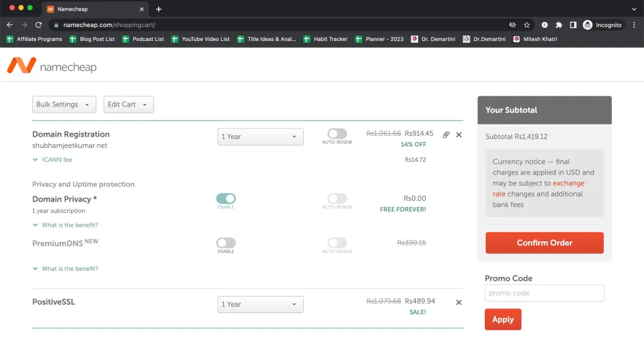The image size is (644, 340).
Task: Click the paperclip icon on Domain Registration row
Action: point(446,135)
